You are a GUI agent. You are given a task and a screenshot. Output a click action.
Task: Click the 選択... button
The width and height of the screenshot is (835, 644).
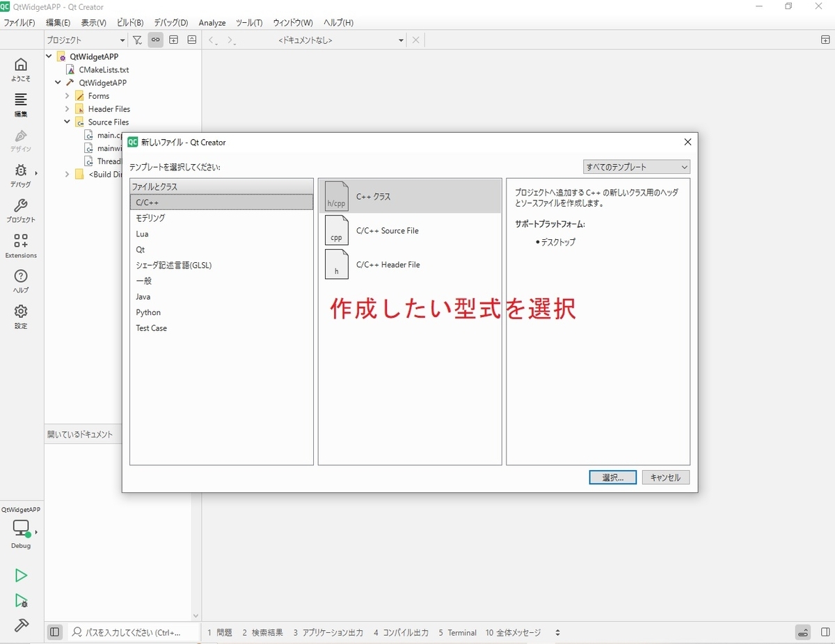(613, 478)
